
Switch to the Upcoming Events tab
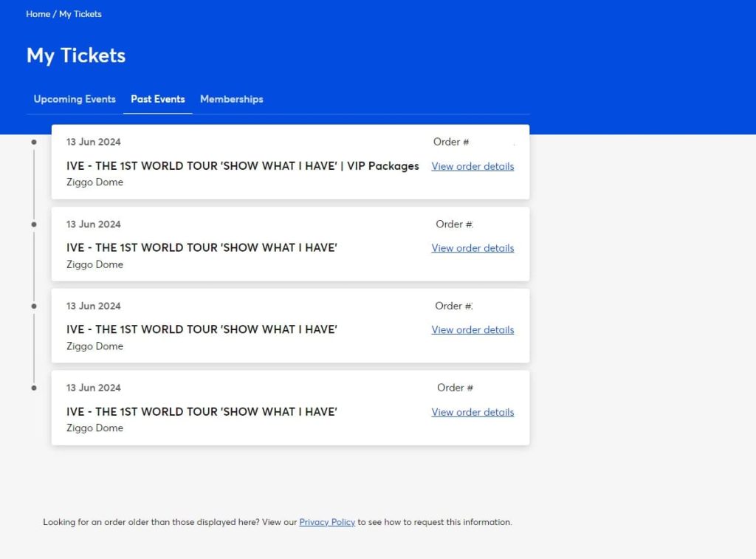75,99
